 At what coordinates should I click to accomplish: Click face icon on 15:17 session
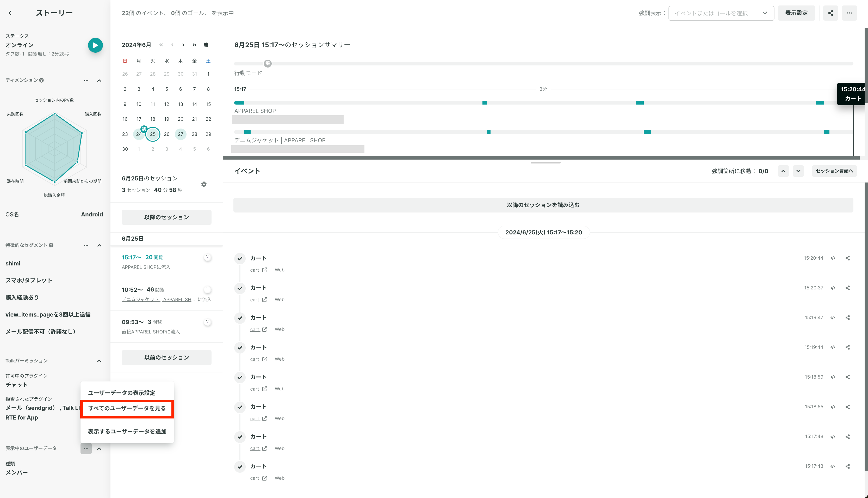coord(207,257)
